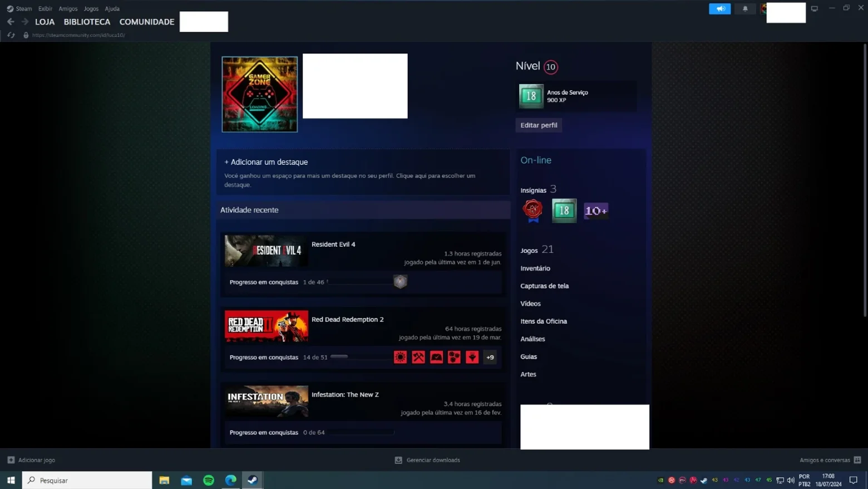Open the Vídeos link

(x=530, y=304)
